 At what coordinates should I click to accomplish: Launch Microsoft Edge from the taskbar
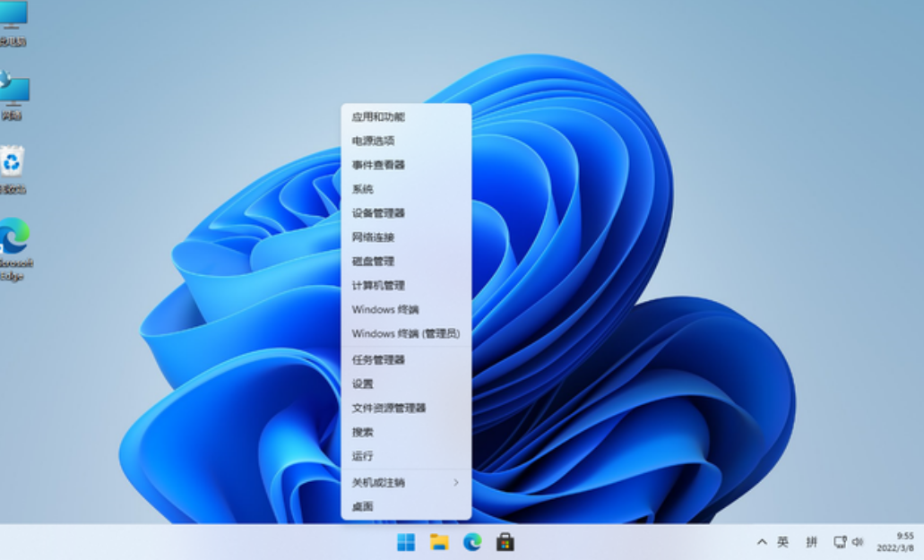(472, 542)
